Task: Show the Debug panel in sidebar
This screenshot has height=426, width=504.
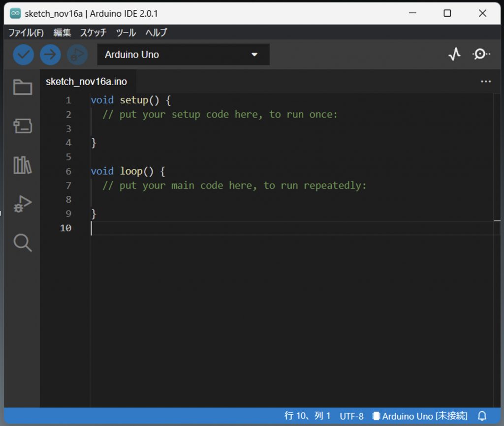Action: 23,204
